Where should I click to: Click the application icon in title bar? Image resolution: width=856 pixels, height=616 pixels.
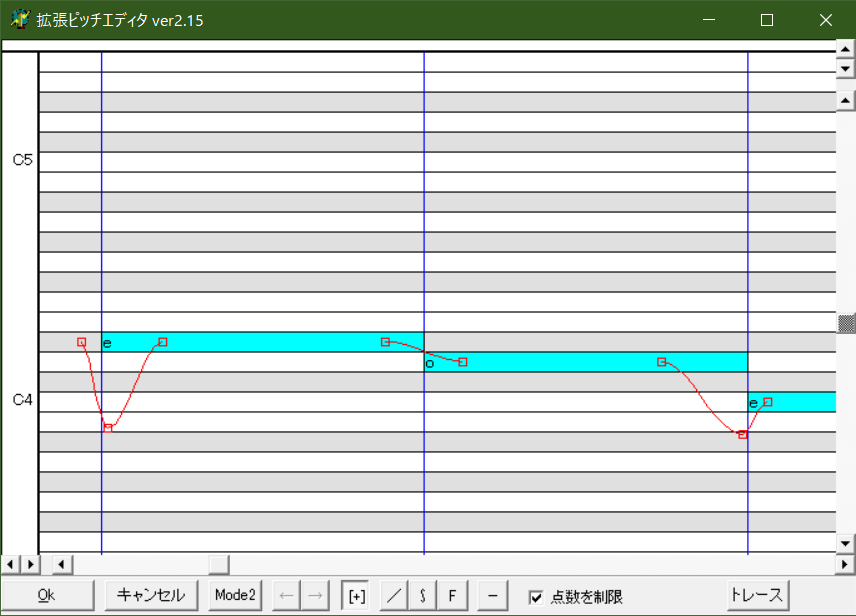click(20, 20)
